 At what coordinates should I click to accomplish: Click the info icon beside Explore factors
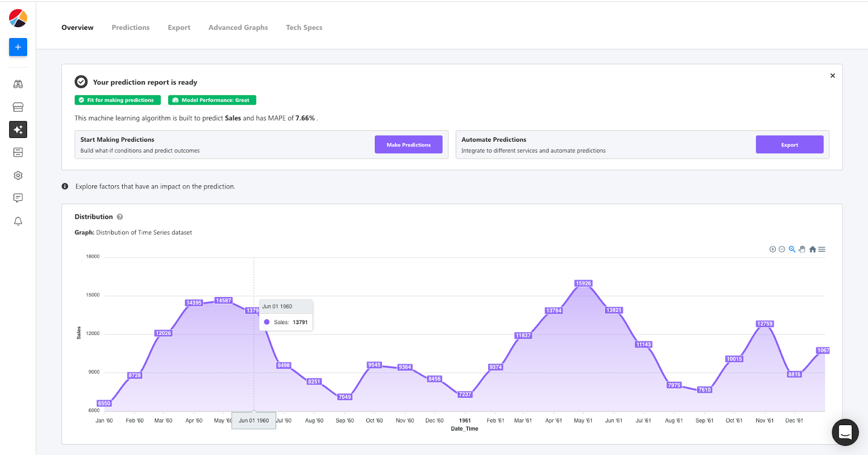(65, 186)
